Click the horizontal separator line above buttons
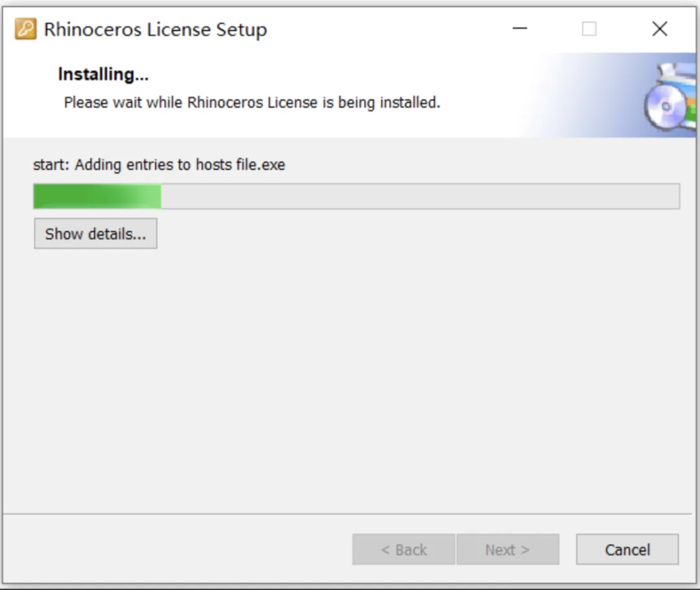 [x=347, y=514]
